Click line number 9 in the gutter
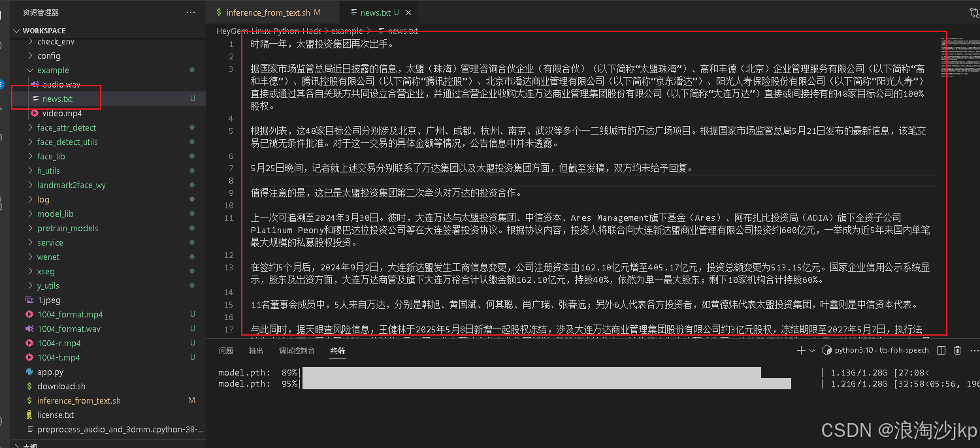 pyautogui.click(x=231, y=193)
